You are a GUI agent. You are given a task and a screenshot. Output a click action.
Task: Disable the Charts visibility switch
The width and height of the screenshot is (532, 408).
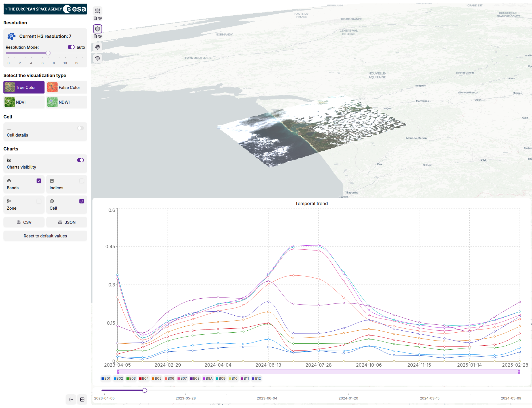click(x=80, y=160)
